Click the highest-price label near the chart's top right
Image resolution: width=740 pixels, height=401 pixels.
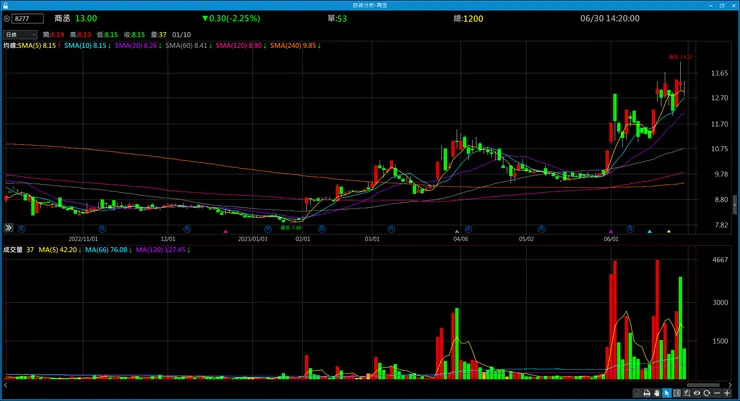pyautogui.click(x=680, y=57)
